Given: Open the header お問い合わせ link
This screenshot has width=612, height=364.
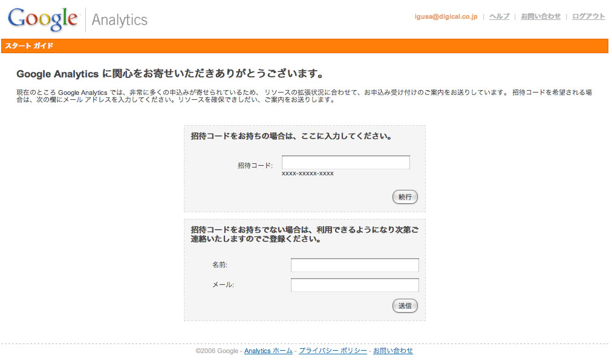Looking at the screenshot, I should 541,16.
